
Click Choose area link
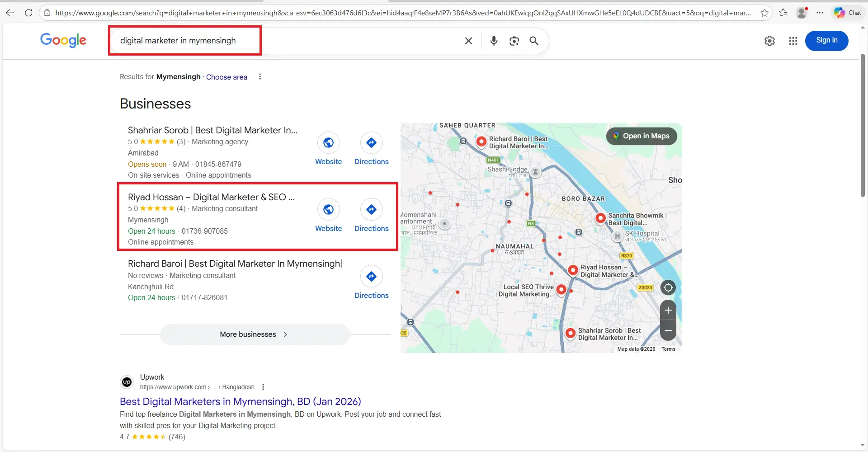click(226, 77)
